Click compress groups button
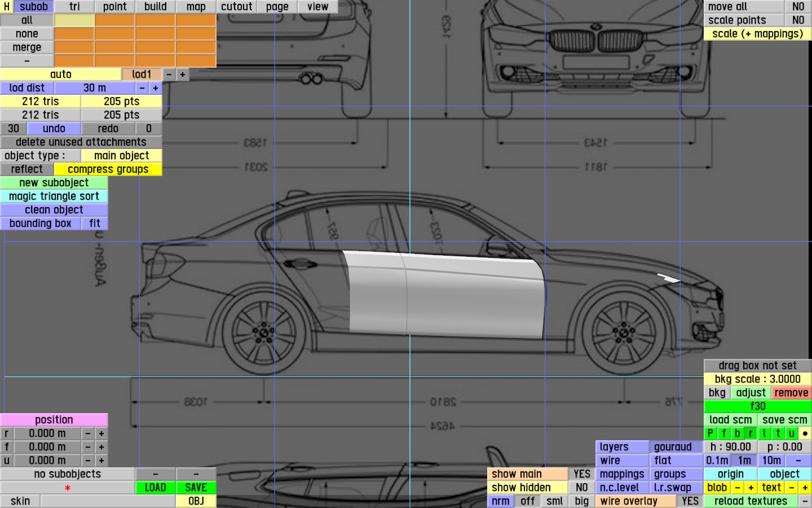Screen dimensions: 812x508 (x=108, y=169)
